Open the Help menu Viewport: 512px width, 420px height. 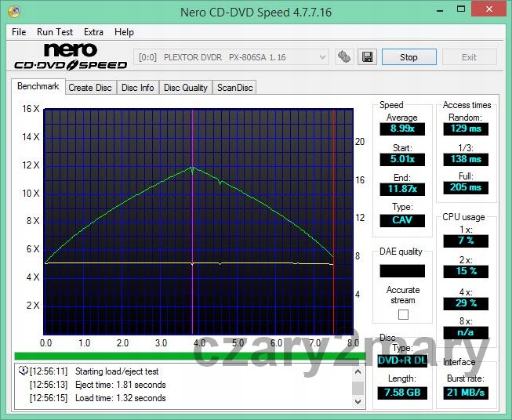(x=124, y=32)
